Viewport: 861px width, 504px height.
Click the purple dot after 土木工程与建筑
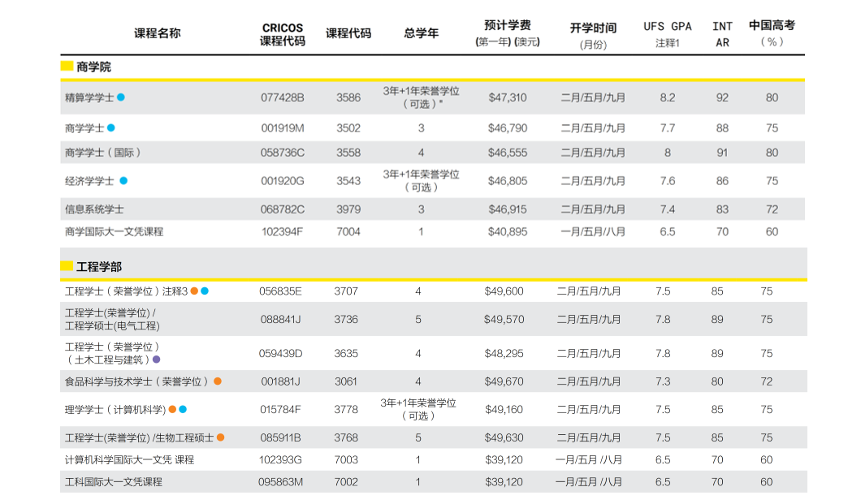click(157, 360)
